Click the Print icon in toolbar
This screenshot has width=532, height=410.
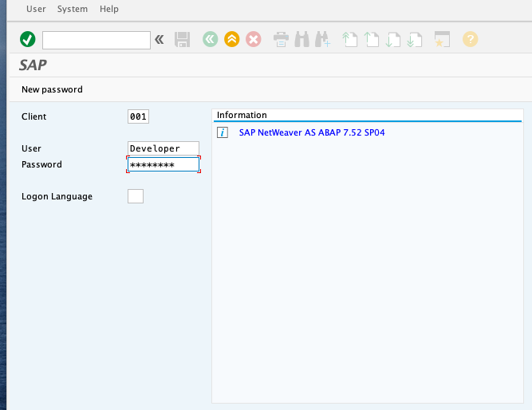(x=281, y=39)
